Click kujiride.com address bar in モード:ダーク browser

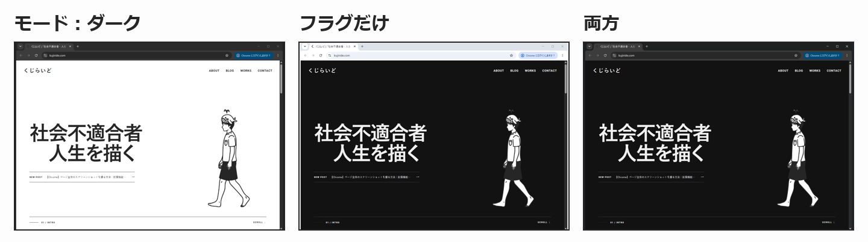[136, 55]
